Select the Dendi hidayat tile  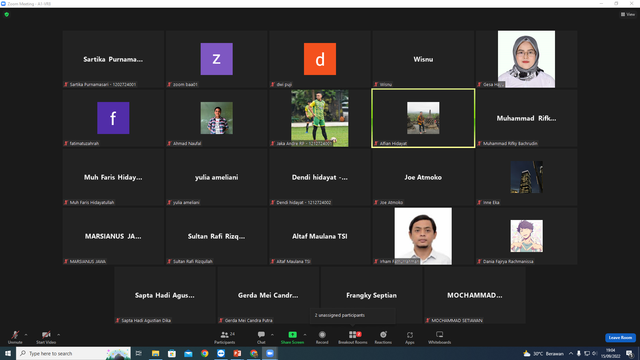(x=320, y=177)
